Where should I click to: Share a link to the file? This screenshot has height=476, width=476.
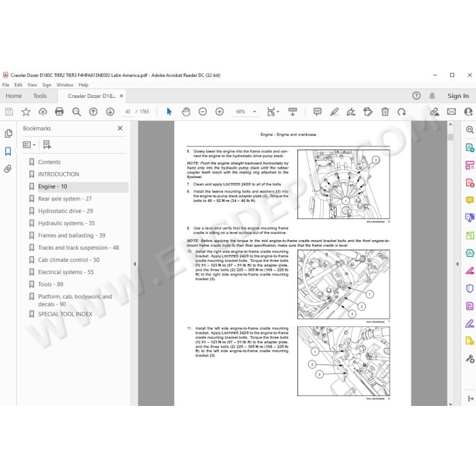point(435,112)
